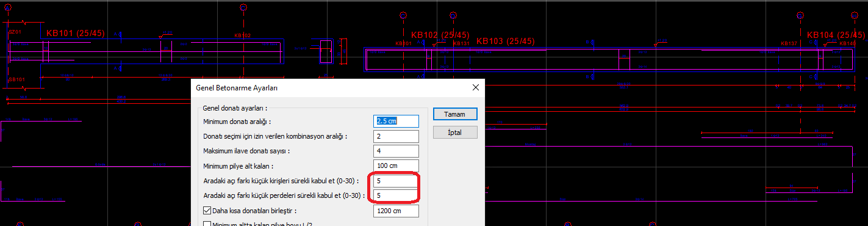Edit the Minimum pilye alt kalan value
The width and height of the screenshot is (868, 226).
396,166
